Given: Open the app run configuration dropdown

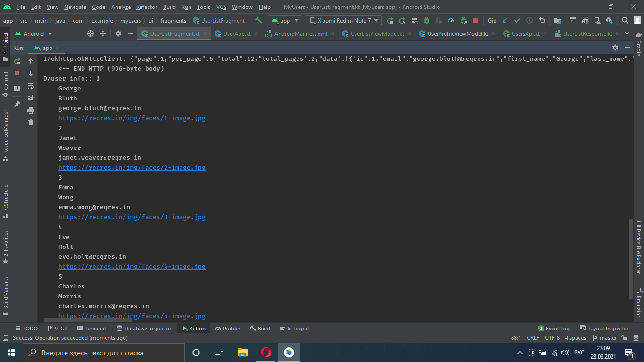Looking at the screenshot, I should pos(285,20).
